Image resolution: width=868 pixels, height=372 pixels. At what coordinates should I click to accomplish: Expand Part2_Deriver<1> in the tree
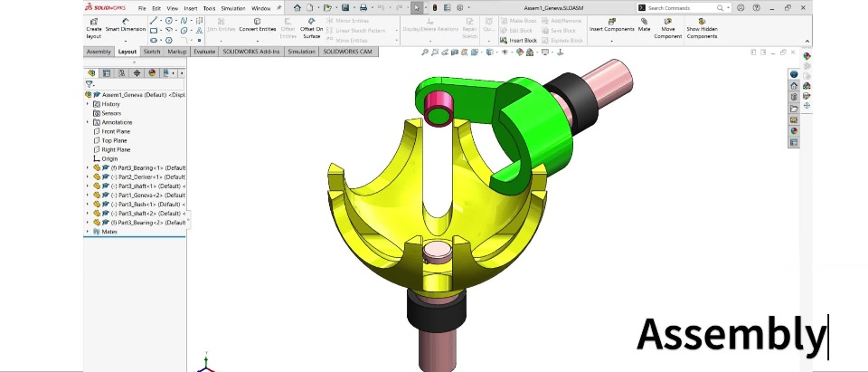[88, 176]
